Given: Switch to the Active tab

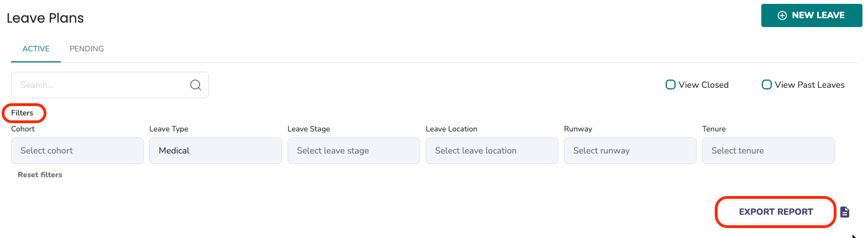Looking at the screenshot, I should coord(36,49).
